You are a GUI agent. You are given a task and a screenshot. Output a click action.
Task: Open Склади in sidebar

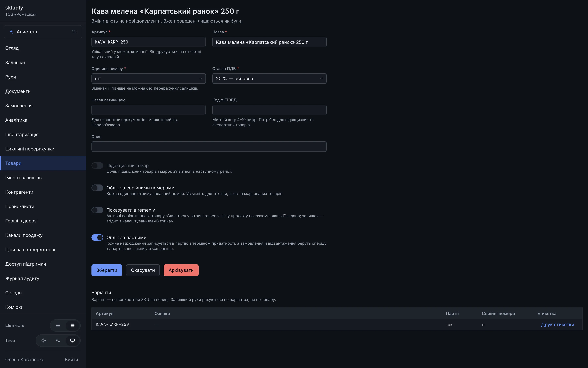[x=43, y=293]
